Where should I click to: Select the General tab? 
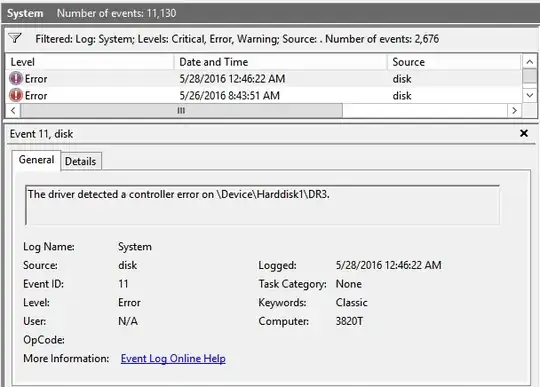36,160
